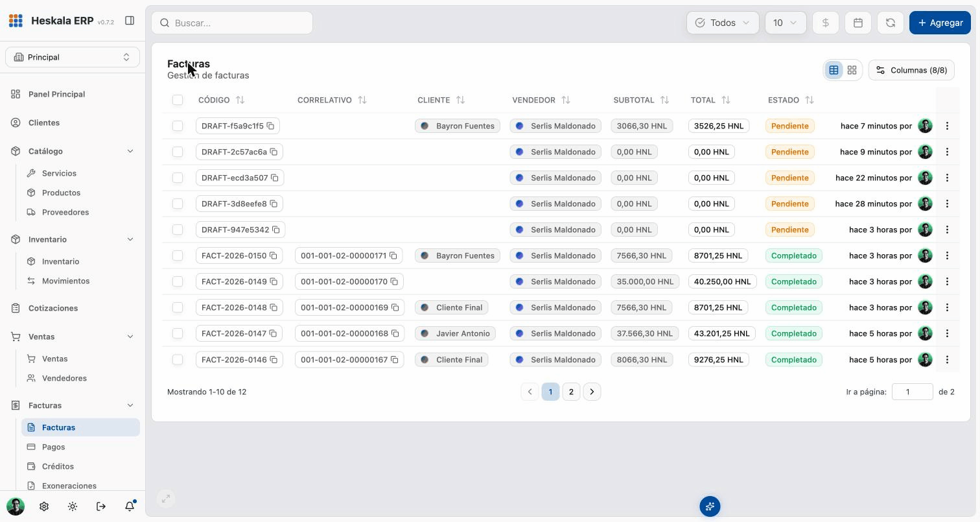Open notifications bell
This screenshot has width=980, height=522.
[130, 506]
